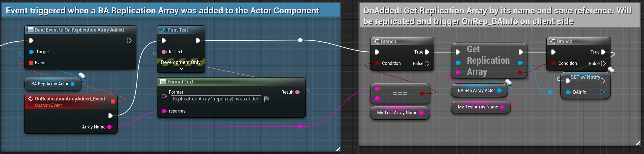
Task: Select the Array Name output pin
Action: point(110,127)
